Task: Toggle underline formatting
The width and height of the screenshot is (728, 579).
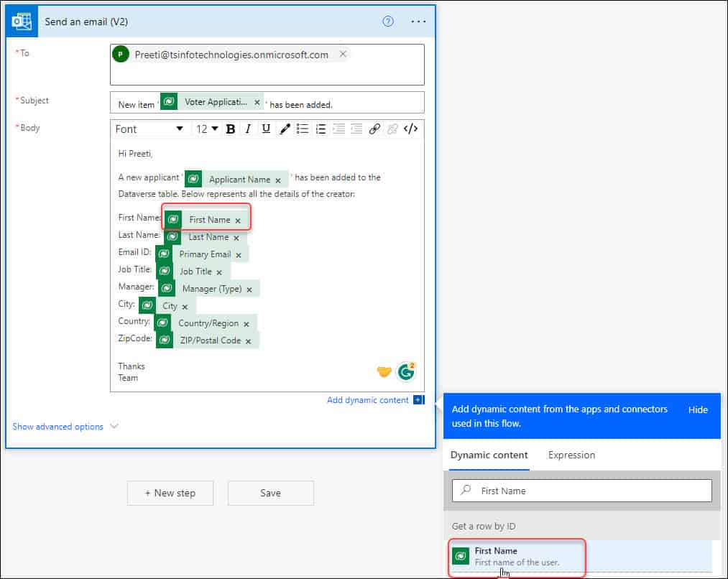Action: pyautogui.click(x=266, y=129)
